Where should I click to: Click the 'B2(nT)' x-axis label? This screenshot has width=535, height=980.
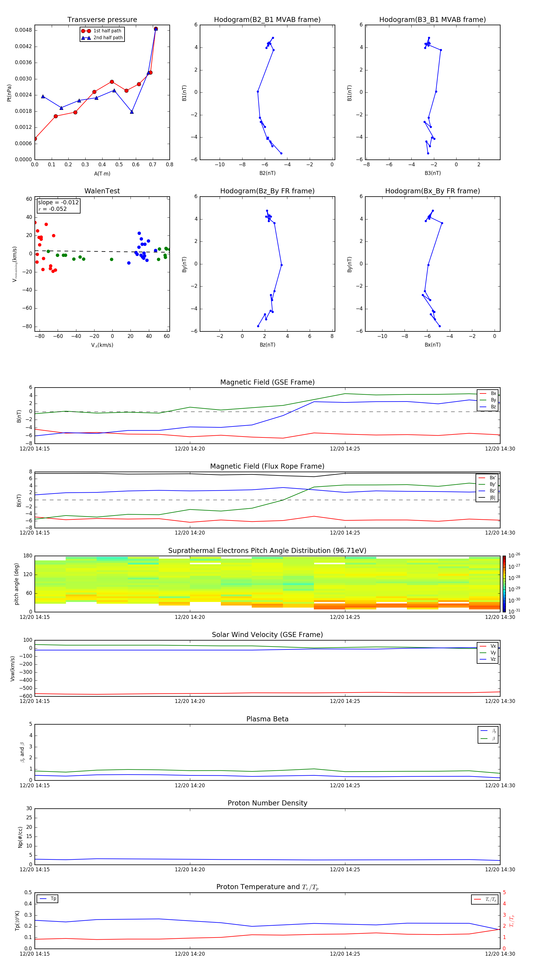coord(267,173)
